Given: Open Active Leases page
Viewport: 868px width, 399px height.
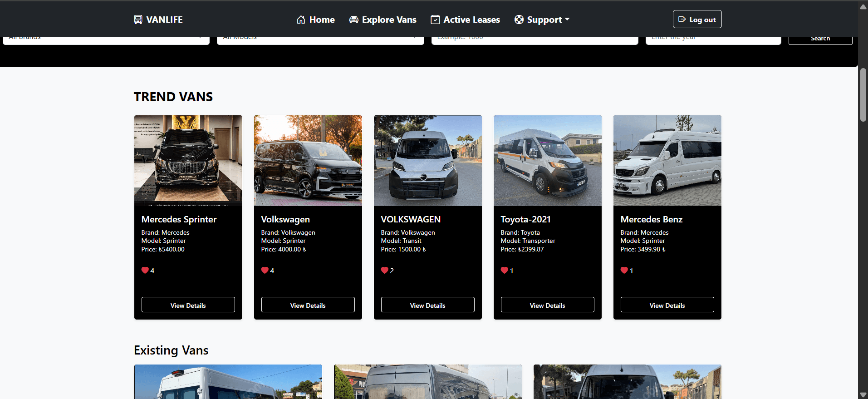Looking at the screenshot, I should (465, 20).
